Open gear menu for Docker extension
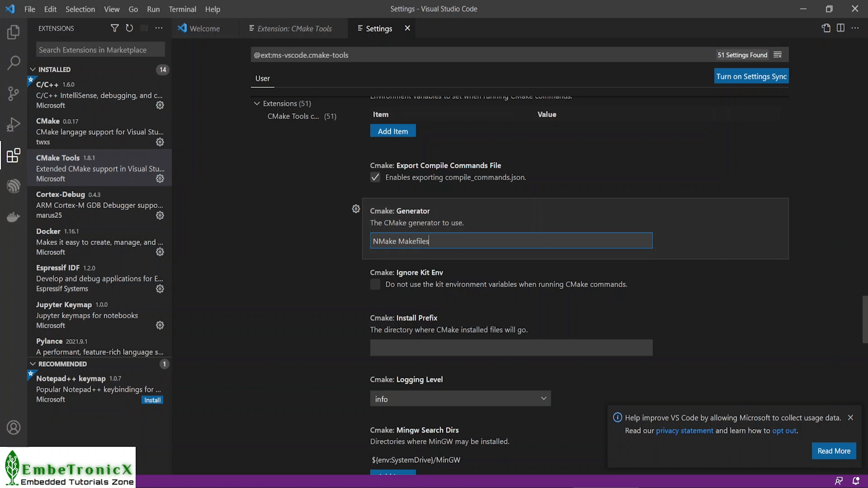 pyautogui.click(x=160, y=252)
